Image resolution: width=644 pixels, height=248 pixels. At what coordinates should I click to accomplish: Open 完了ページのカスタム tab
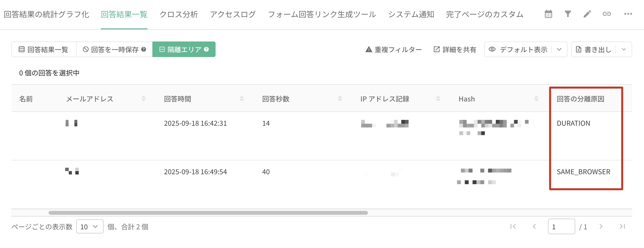[x=485, y=14]
